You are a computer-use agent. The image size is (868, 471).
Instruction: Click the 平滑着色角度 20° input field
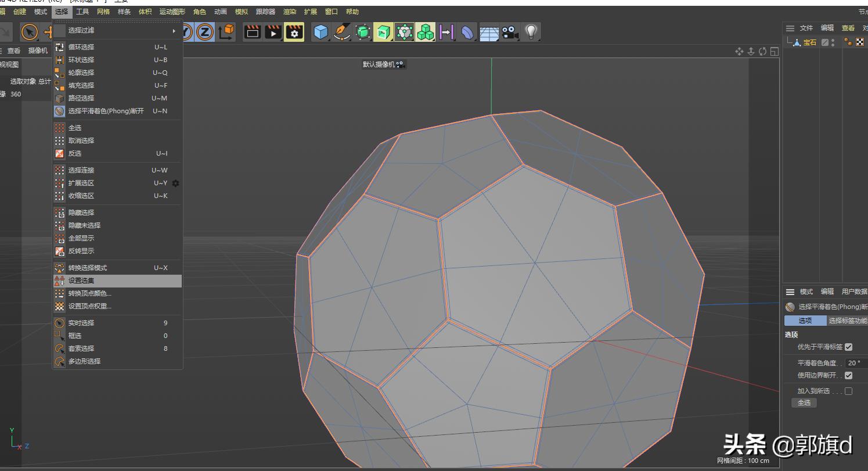(853, 362)
